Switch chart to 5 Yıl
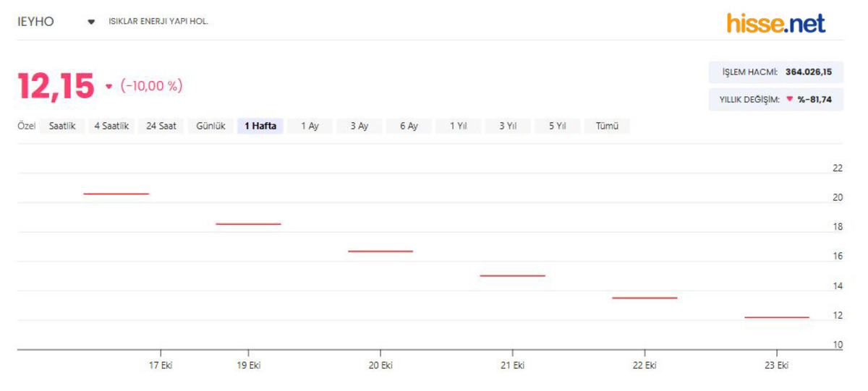868x391 pixels. pyautogui.click(x=557, y=126)
